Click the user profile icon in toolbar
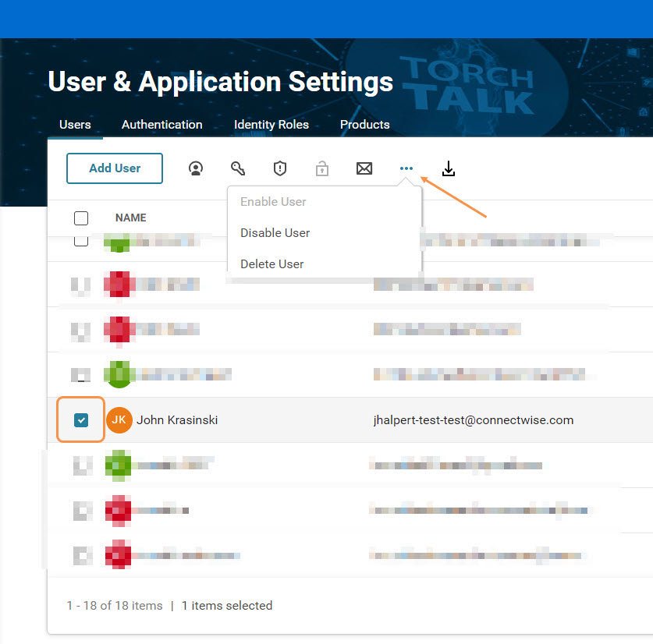The height and width of the screenshot is (644, 653). point(196,168)
